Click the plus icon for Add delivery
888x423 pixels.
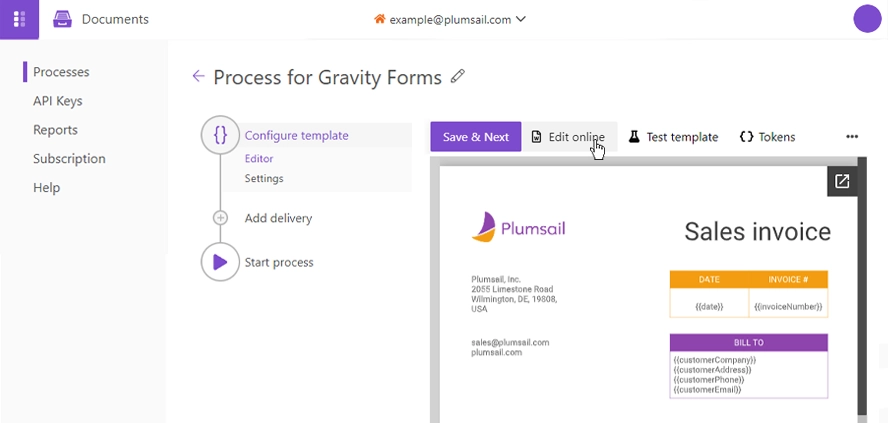[x=220, y=218]
